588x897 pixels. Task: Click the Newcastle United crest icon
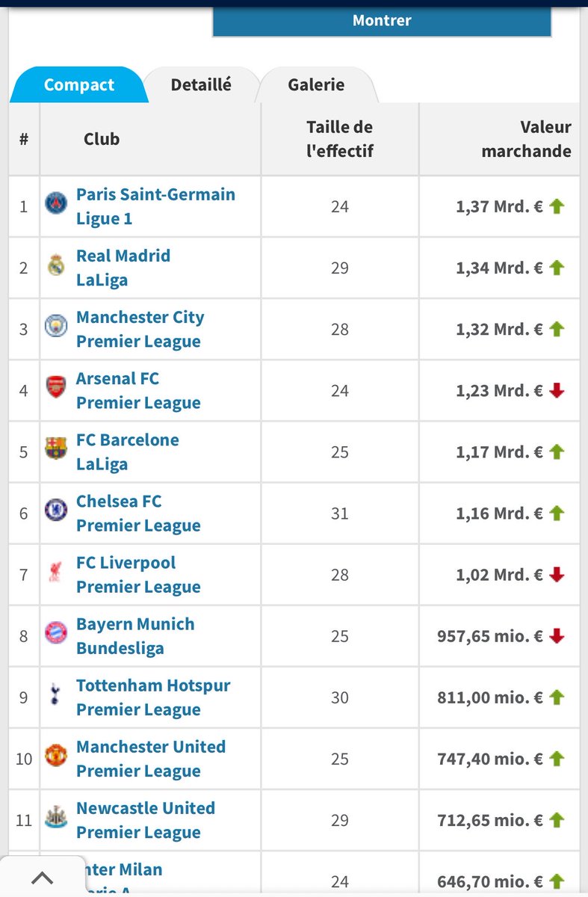56,817
